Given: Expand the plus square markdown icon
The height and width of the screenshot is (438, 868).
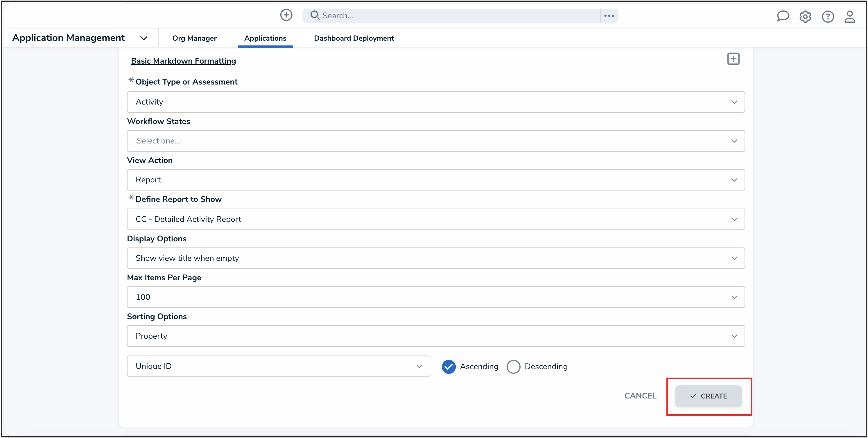Looking at the screenshot, I should click(733, 59).
